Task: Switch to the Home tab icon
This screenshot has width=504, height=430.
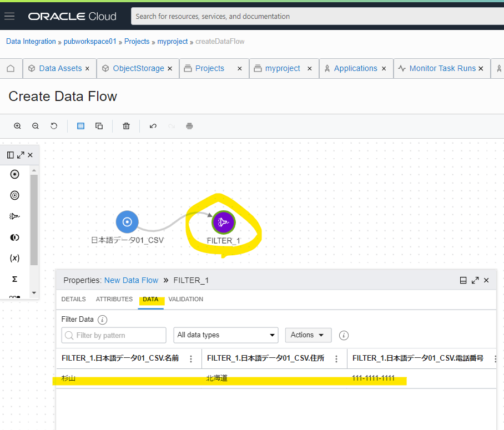Action: (11, 68)
